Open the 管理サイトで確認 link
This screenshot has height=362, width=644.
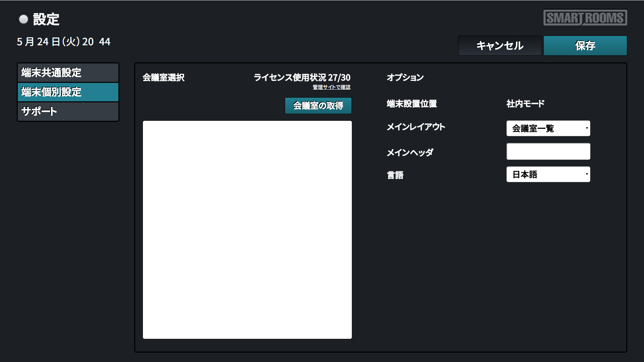point(331,87)
